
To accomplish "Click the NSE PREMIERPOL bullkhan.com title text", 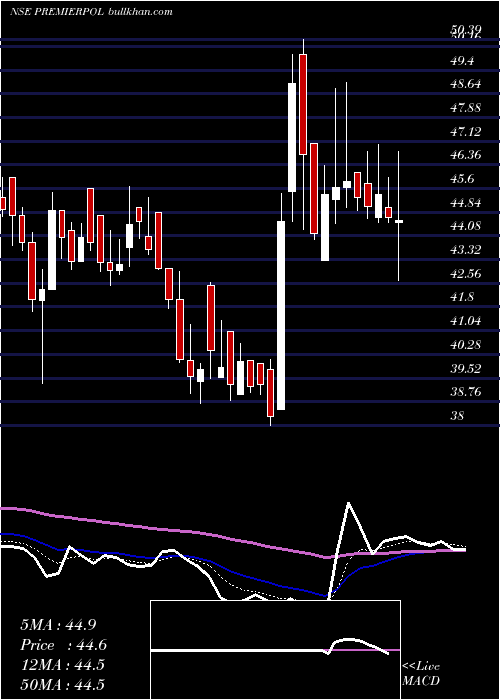I will [x=91, y=12].
